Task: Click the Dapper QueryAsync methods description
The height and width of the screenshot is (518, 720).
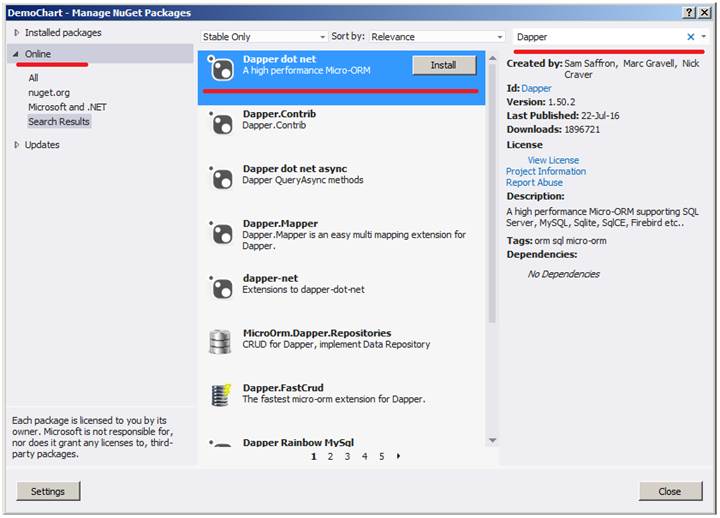Action: 303,180
